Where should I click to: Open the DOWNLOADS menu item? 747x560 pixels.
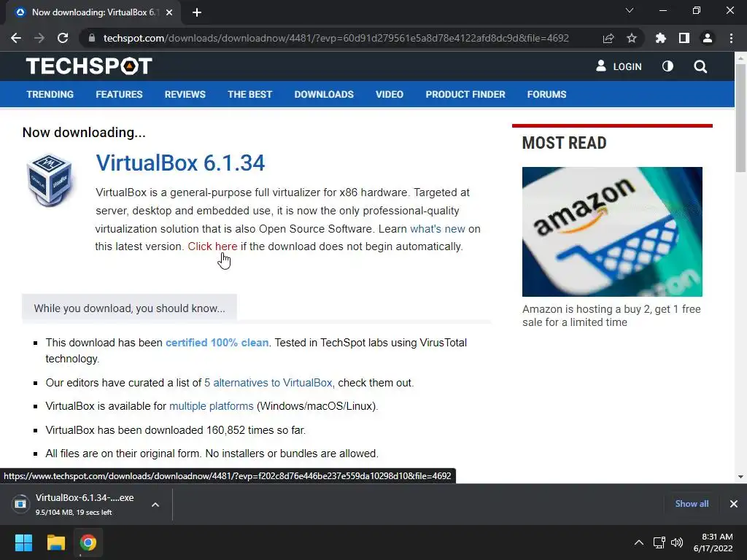[x=324, y=94]
